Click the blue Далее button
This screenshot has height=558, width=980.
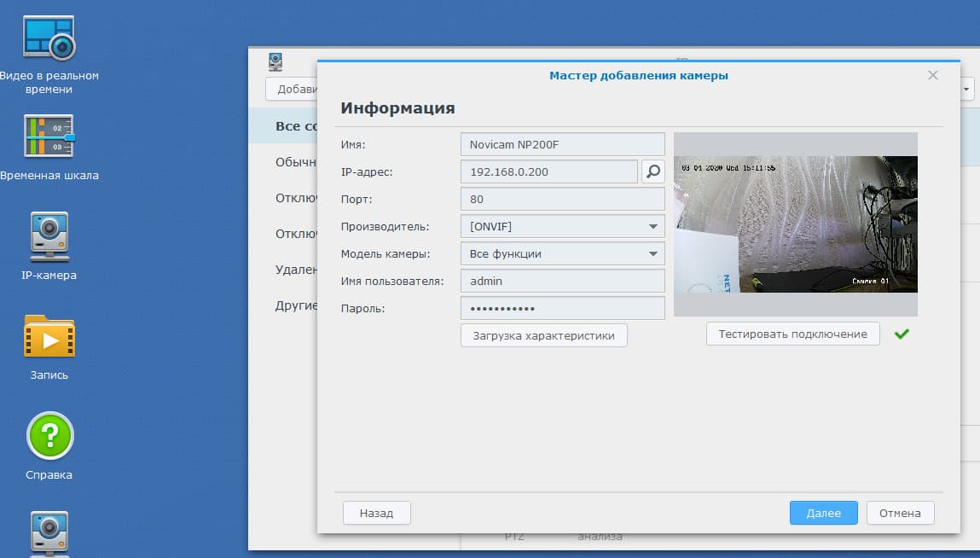pos(823,513)
